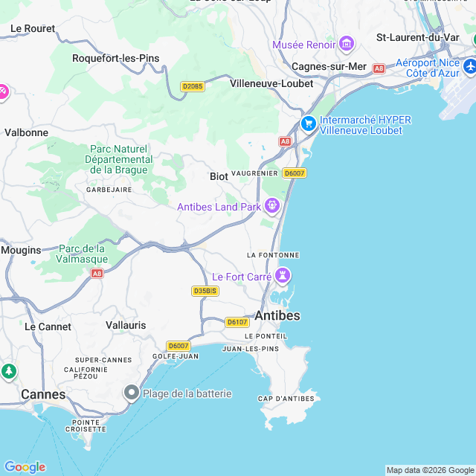
Task: Click the Intermarché HYPER Villeneuve Loubet label
Action: pyautogui.click(x=365, y=125)
